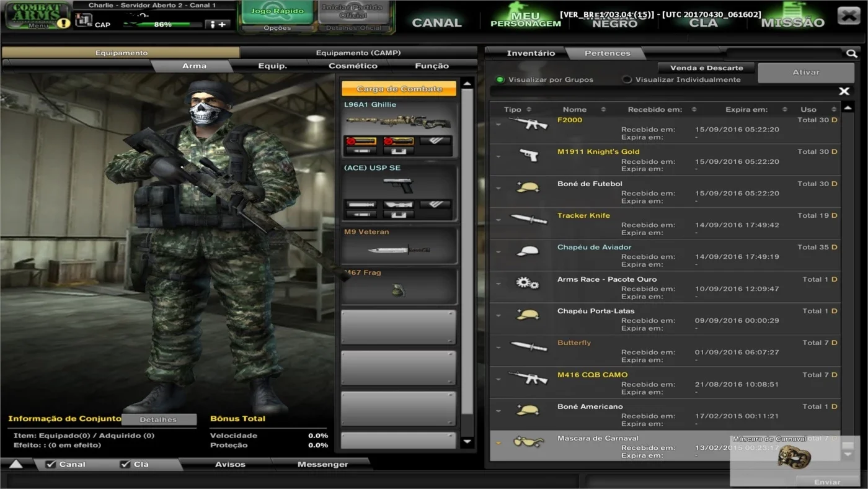The height and width of the screenshot is (489, 868).
Task: Open the CANAL top menu
Action: [436, 22]
